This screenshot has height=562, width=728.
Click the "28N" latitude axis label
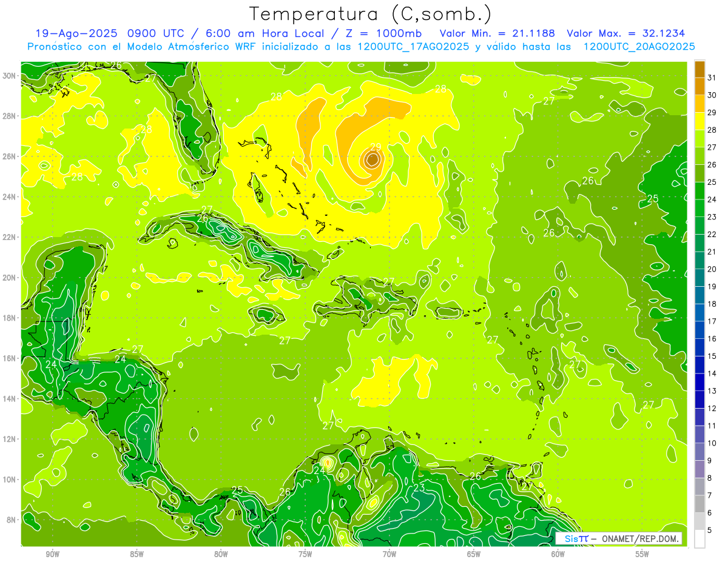click(x=10, y=116)
